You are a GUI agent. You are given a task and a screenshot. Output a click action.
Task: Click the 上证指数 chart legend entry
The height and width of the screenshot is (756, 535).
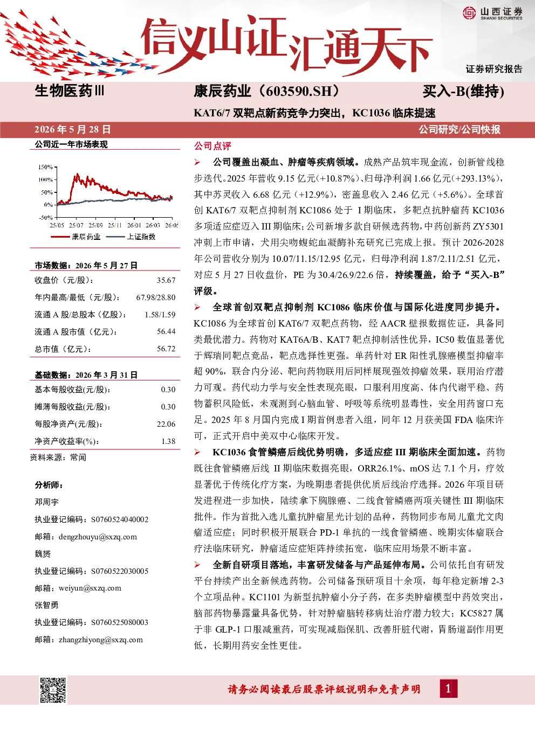(x=132, y=237)
